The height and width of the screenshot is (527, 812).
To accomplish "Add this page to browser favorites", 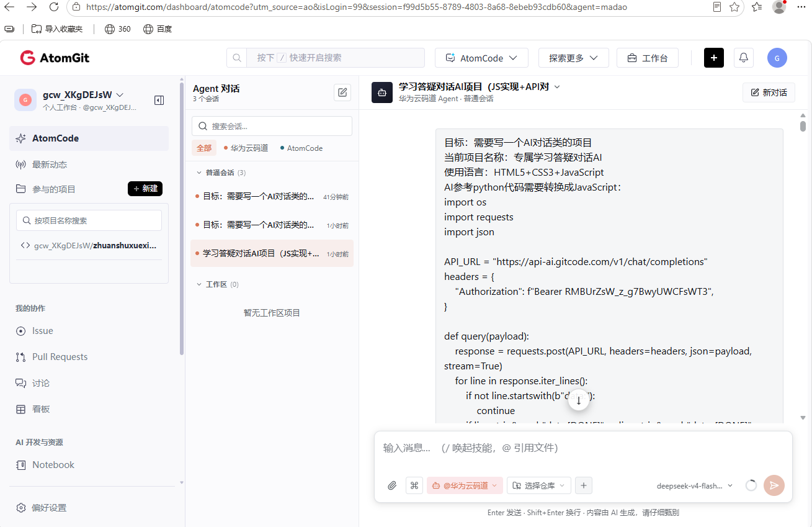I will pyautogui.click(x=734, y=7).
